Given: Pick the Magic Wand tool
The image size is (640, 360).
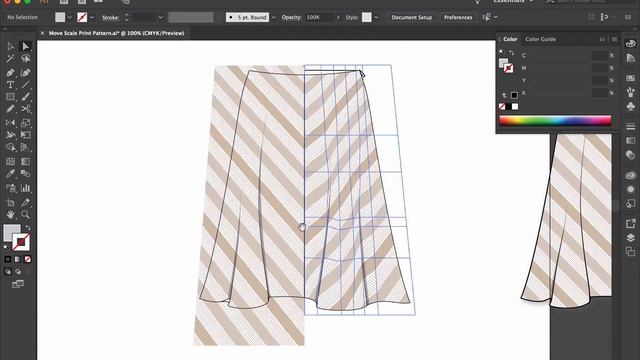Looking at the screenshot, I should coord(11,59).
